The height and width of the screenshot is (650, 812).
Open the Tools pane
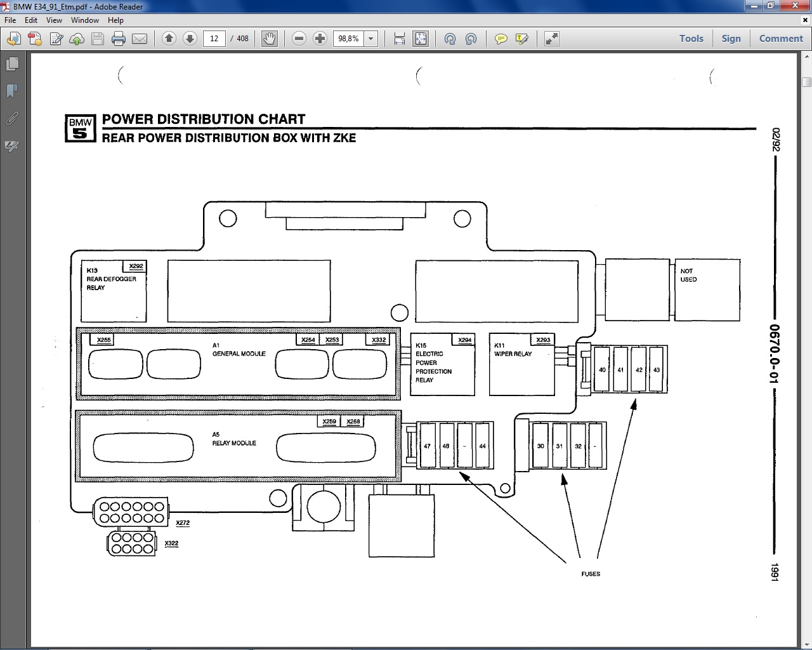click(x=691, y=38)
